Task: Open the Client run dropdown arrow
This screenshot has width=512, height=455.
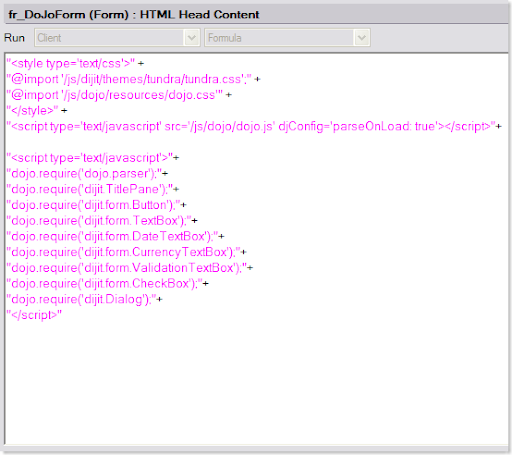Action: (x=192, y=38)
